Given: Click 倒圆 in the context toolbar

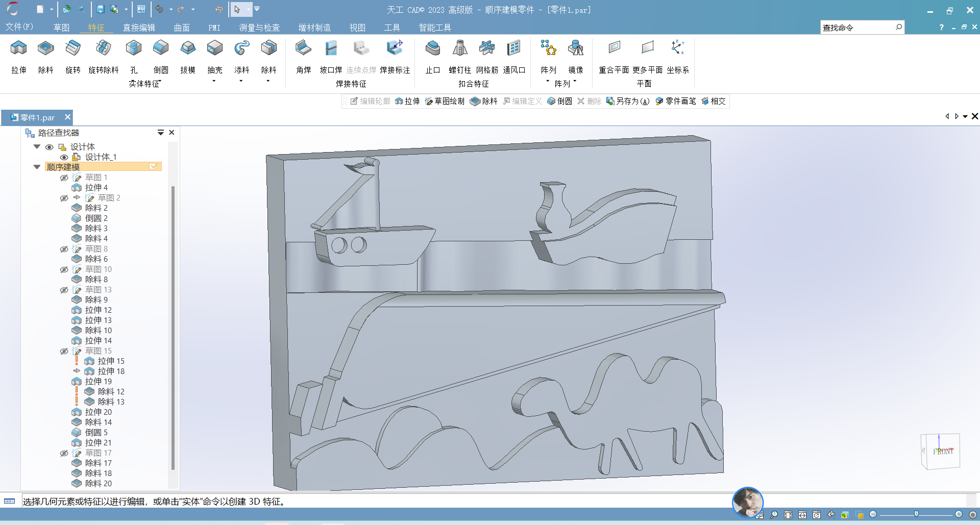Looking at the screenshot, I should [x=559, y=101].
